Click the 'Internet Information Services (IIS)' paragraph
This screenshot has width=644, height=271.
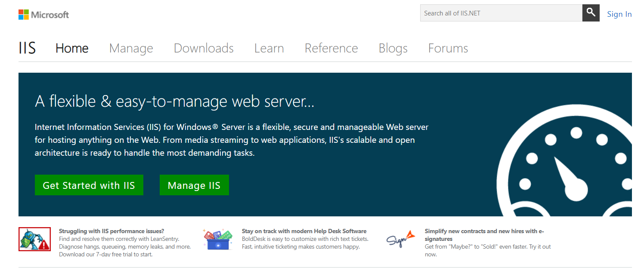[x=232, y=140]
